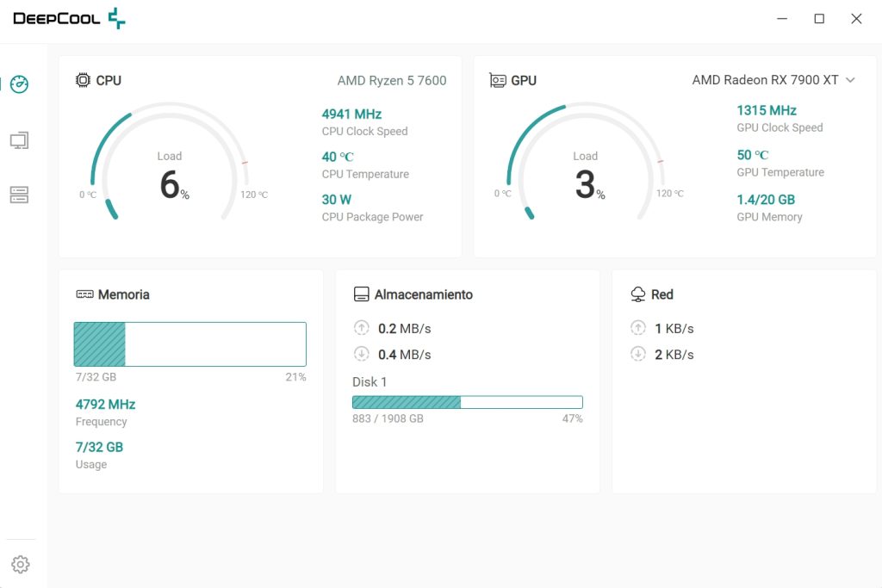This screenshot has width=882, height=588.
Task: Click the 40 °C CPU temperature value
Action: coord(338,157)
